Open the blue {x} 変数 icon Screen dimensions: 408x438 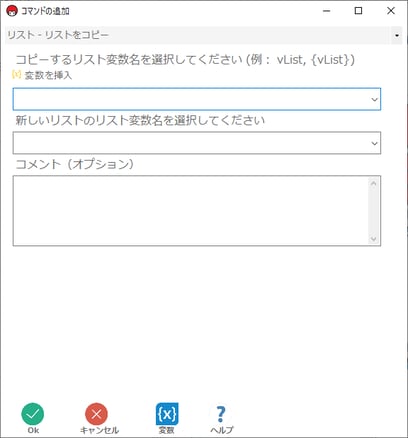[167, 414]
